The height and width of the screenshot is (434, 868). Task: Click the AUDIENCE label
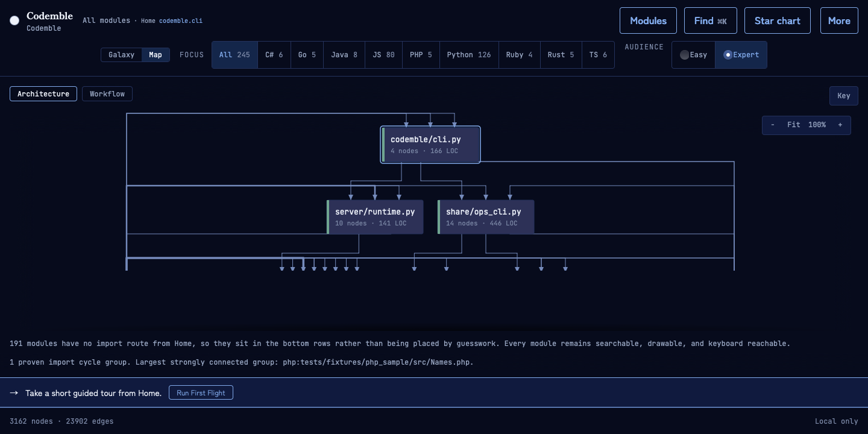(x=644, y=47)
